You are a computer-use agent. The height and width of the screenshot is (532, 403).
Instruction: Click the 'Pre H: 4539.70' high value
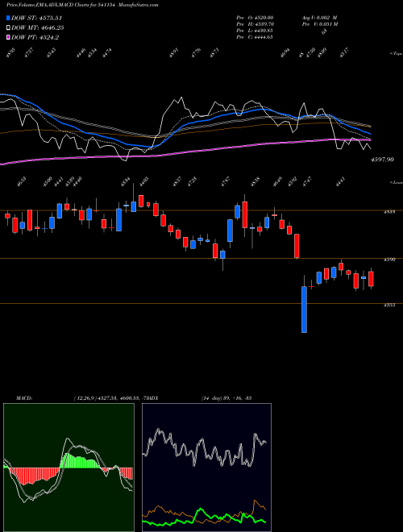click(x=255, y=24)
